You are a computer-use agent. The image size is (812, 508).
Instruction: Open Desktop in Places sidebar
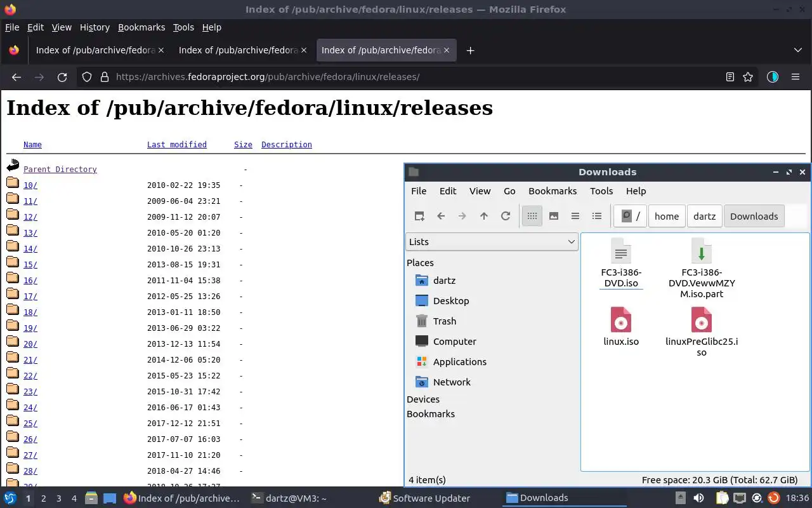(450, 301)
